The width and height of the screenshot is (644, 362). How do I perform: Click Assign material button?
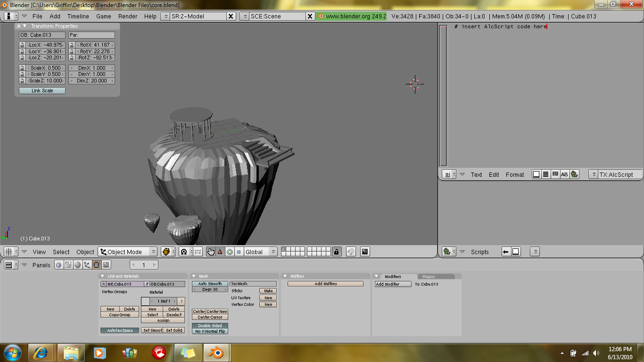point(163,321)
